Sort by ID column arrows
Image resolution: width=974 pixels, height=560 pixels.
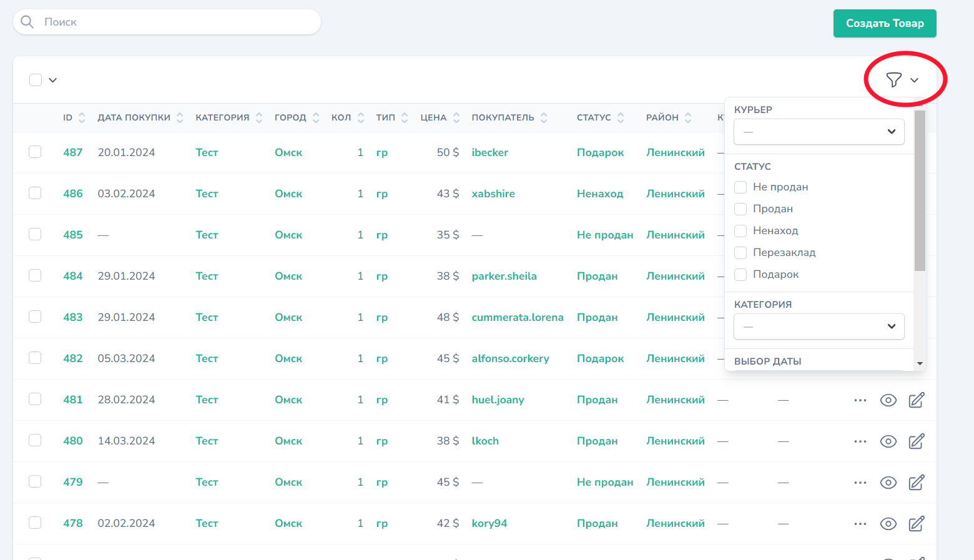point(82,117)
